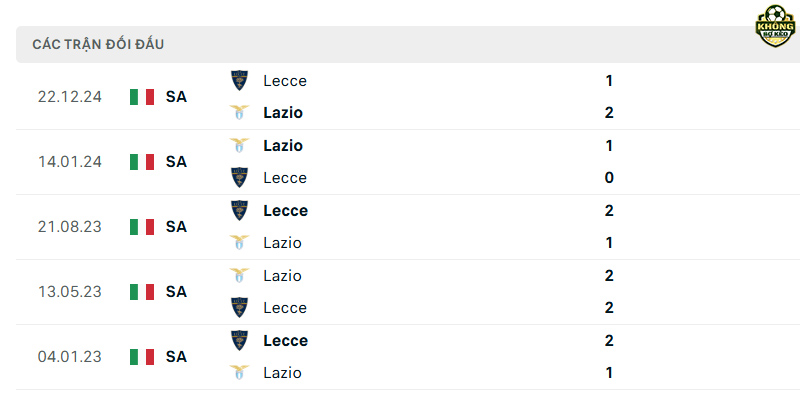
Task: Click Lazio's score 2 in 22.12.24 match
Action: pyautogui.click(x=609, y=113)
